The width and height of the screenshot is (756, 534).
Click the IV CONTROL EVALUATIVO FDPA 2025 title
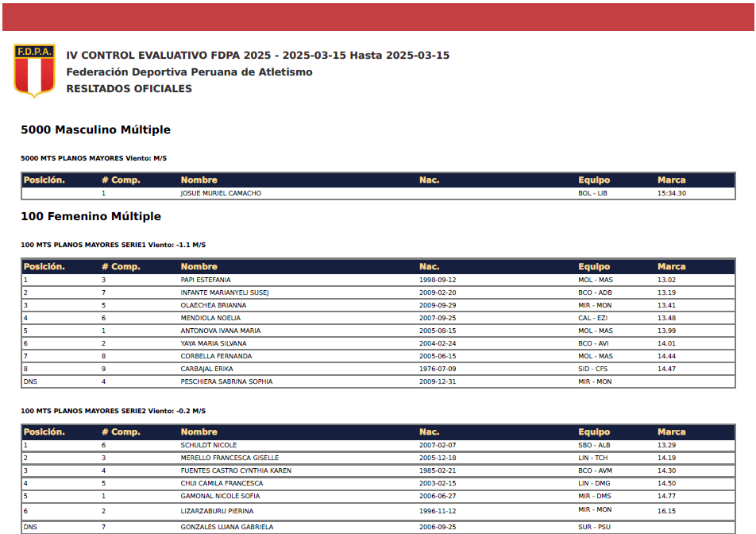[257, 56]
